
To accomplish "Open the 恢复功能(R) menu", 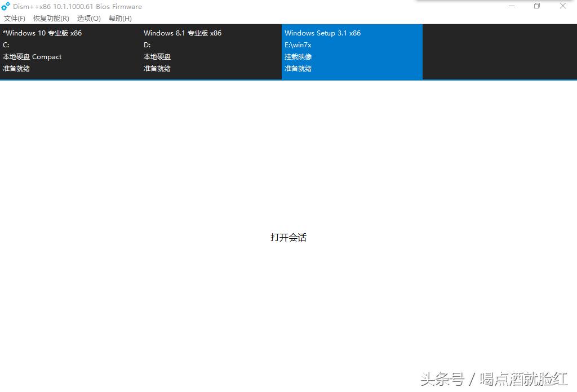I will tap(50, 18).
